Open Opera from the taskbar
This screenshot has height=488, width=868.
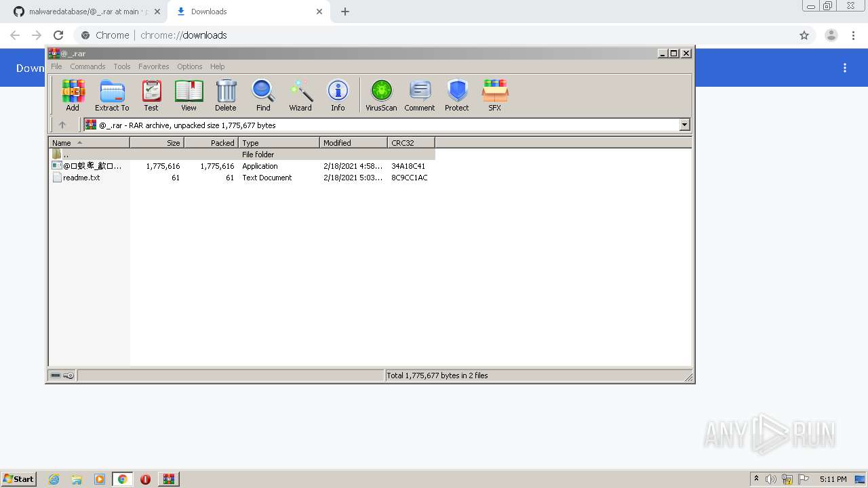tap(145, 479)
